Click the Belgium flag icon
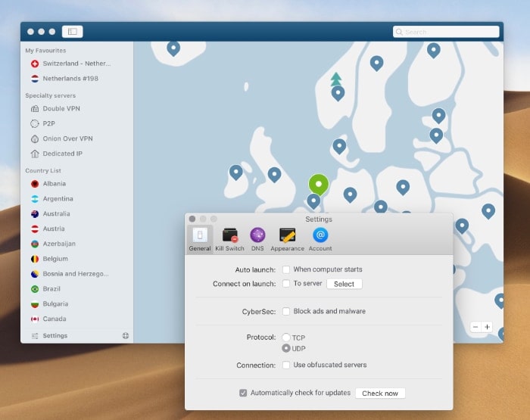Screen dimensions: 530x420 coord(35,259)
